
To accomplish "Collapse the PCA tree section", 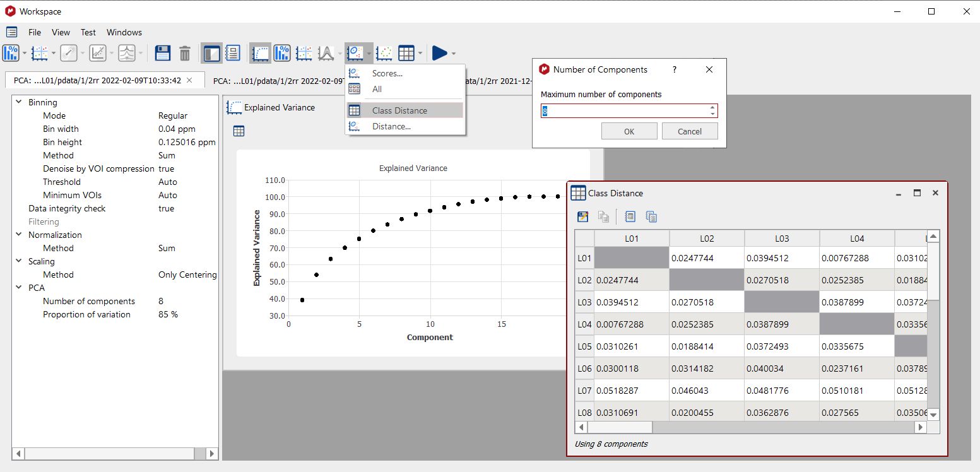I will click(18, 288).
